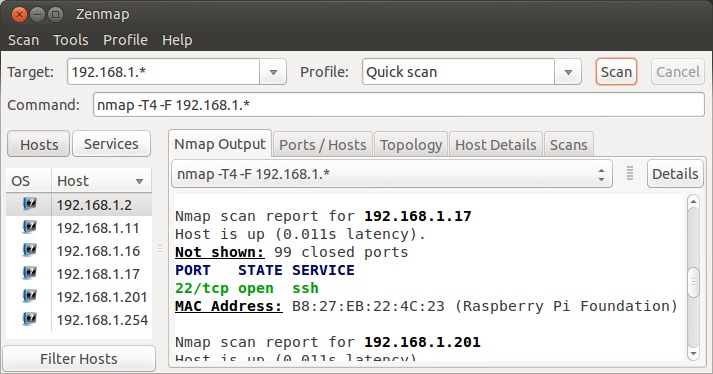The width and height of the screenshot is (713, 374).
Task: Click 'Nmap scan report for 192.168.1.201' line
Action: 327,342
